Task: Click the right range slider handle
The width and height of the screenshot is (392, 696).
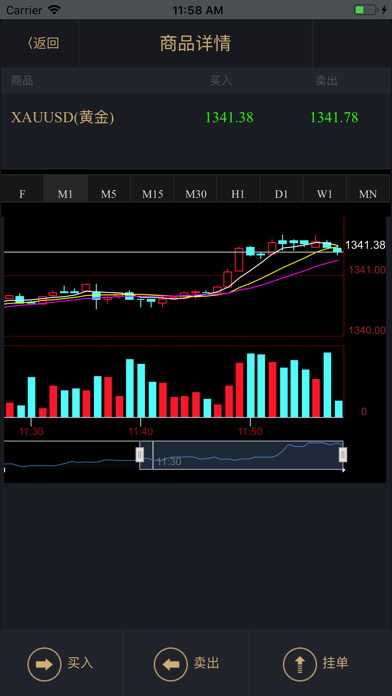Action: pyautogui.click(x=343, y=455)
